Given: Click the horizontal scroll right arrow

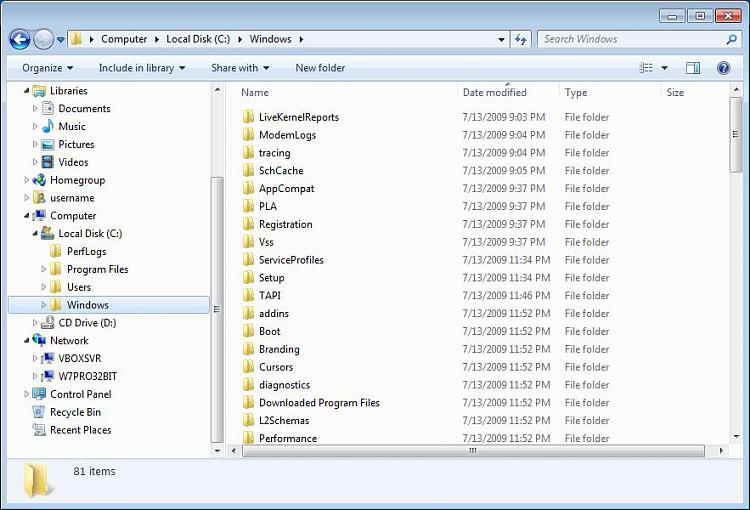Looking at the screenshot, I should coord(721,451).
